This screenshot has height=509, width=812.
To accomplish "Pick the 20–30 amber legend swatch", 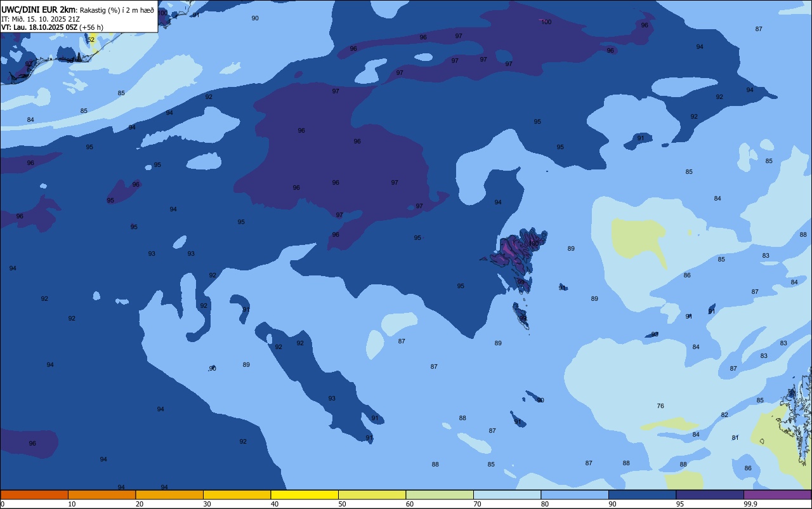I will [x=169, y=494].
